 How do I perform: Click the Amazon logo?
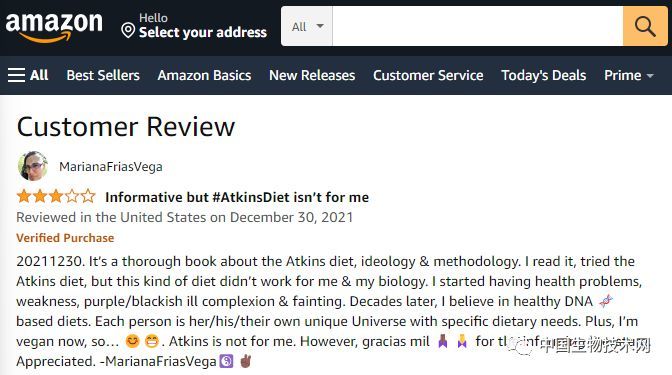pyautogui.click(x=54, y=27)
